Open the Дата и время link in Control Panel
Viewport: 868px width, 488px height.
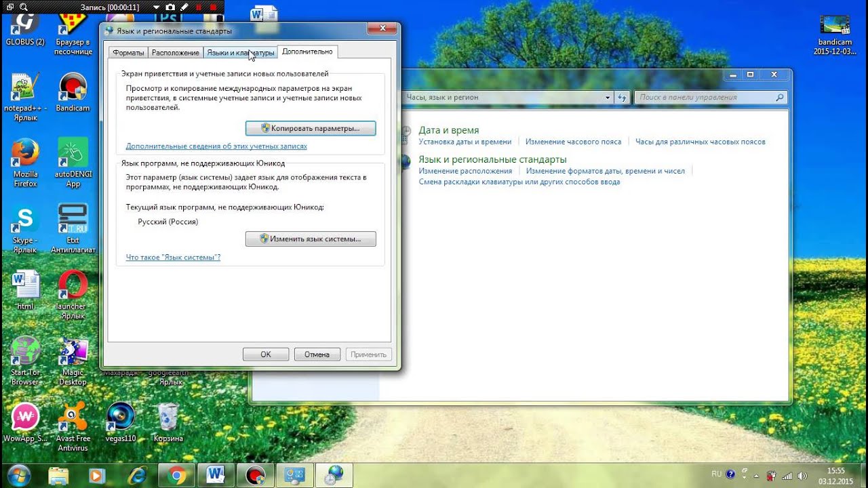(x=448, y=130)
